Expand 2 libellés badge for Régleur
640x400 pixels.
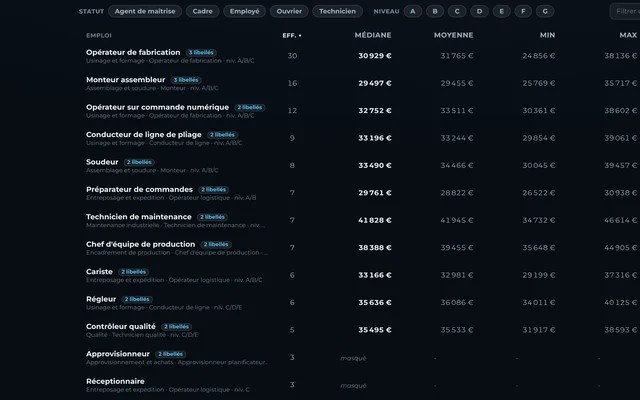(137, 299)
